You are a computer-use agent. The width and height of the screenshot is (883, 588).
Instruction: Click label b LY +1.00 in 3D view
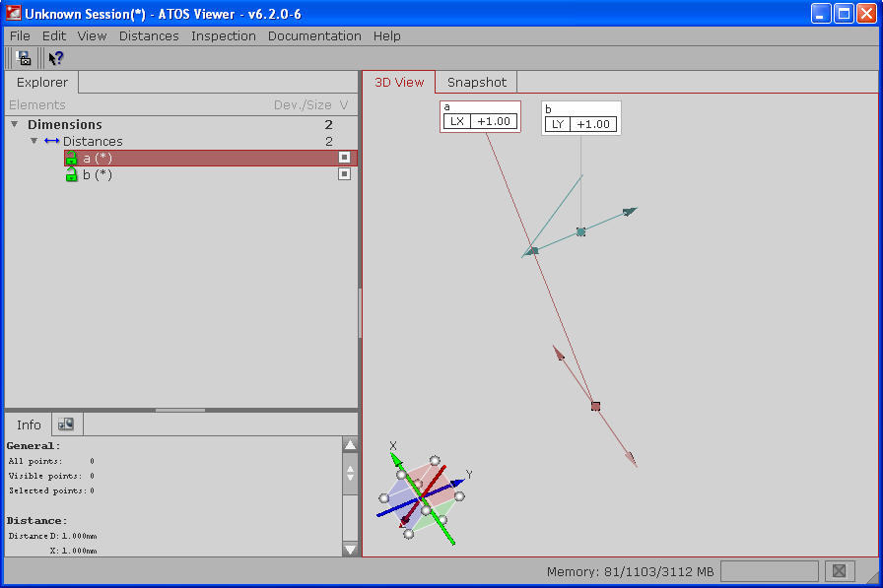(581, 118)
